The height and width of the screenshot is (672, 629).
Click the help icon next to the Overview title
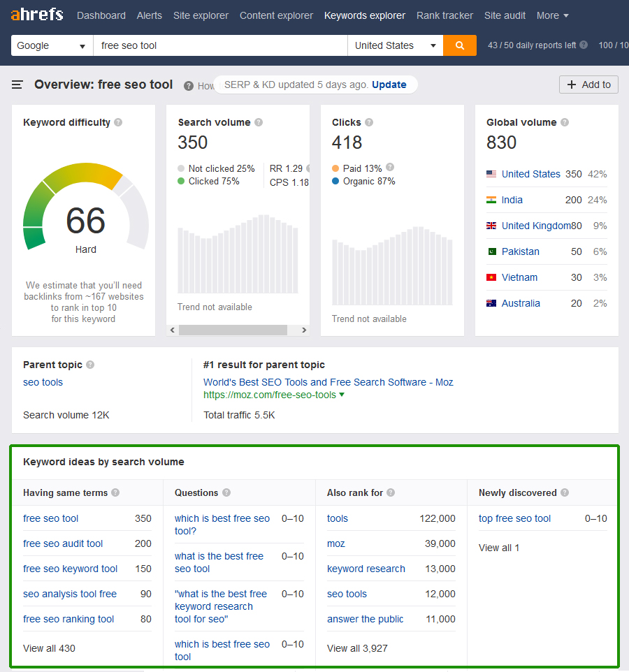tap(189, 86)
